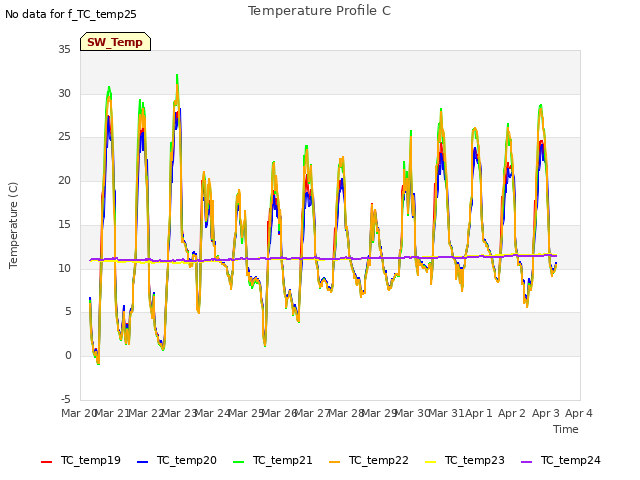
Task: Select the TC_temp22 legend label
Action: click(378, 460)
